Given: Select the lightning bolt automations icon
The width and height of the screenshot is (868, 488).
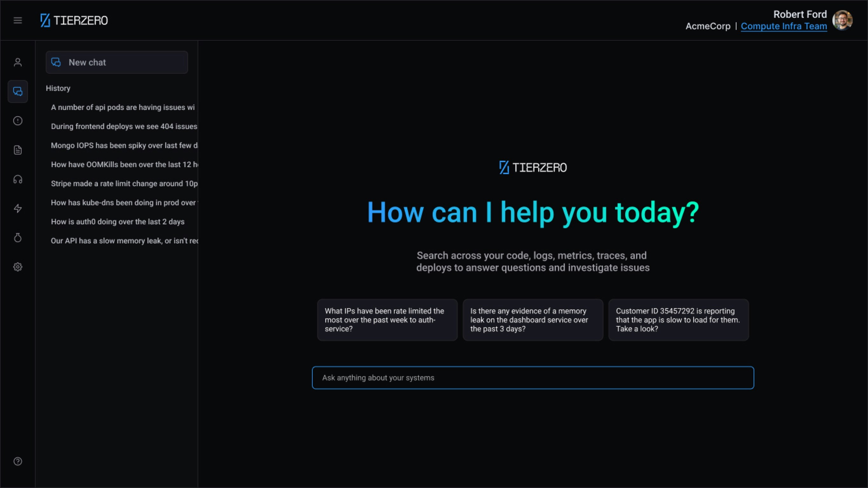Looking at the screenshot, I should 17,208.
